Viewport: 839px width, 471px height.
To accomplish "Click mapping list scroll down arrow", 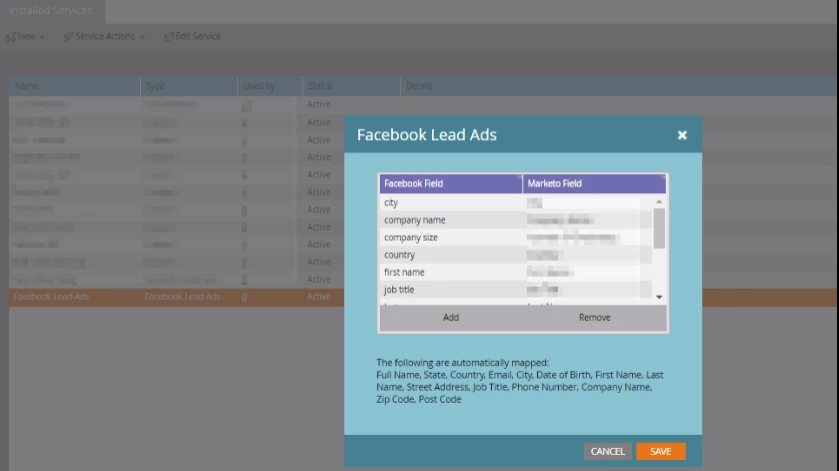I will pyautogui.click(x=659, y=297).
